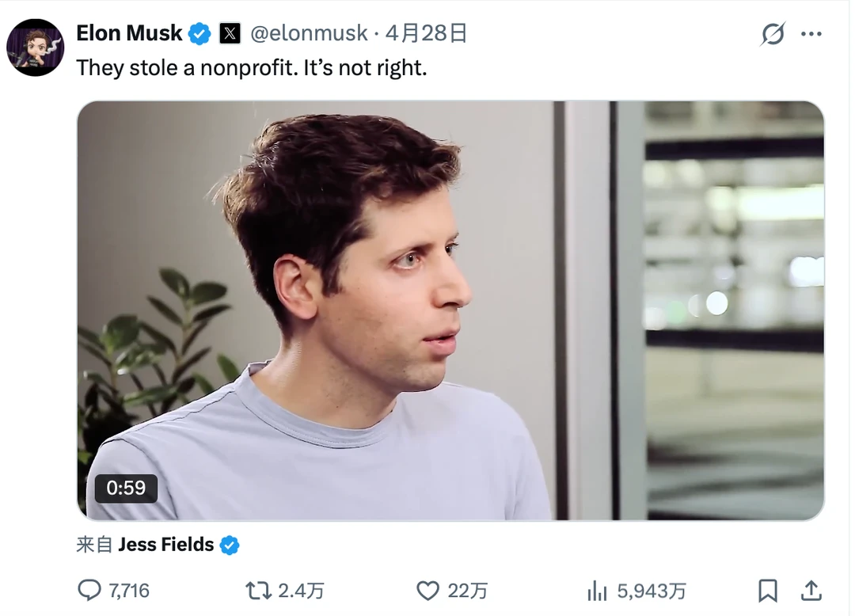The image size is (855, 616).
Task: Click the reply comment bubble icon
Action: click(89, 591)
